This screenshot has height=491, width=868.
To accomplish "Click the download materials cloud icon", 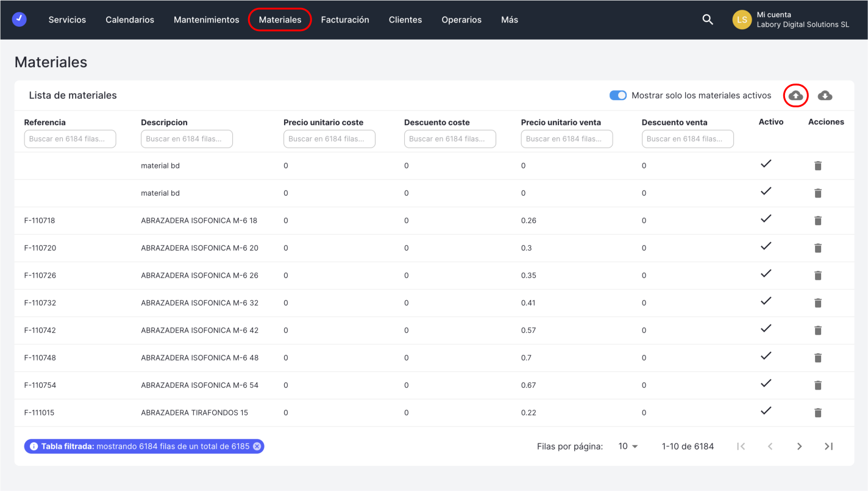I will tap(825, 95).
